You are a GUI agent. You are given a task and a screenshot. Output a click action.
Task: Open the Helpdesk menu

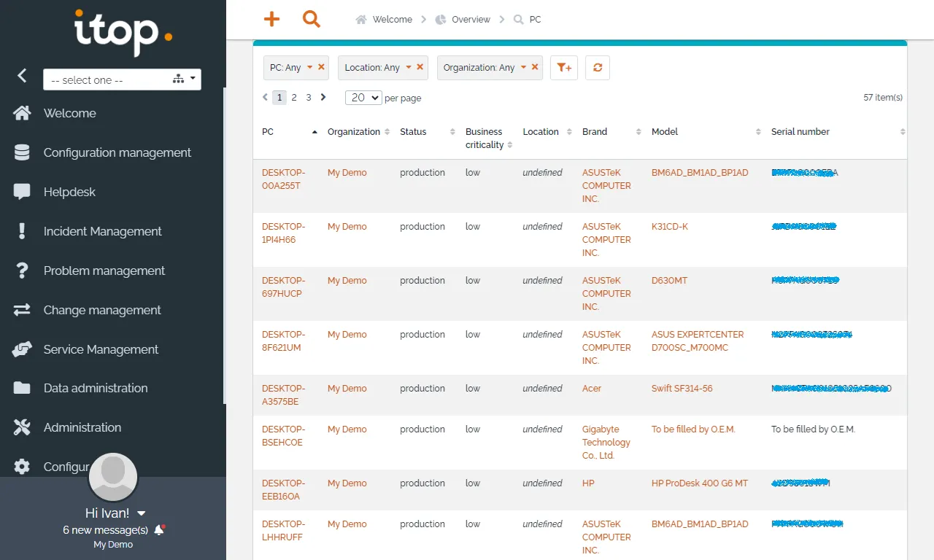click(69, 192)
